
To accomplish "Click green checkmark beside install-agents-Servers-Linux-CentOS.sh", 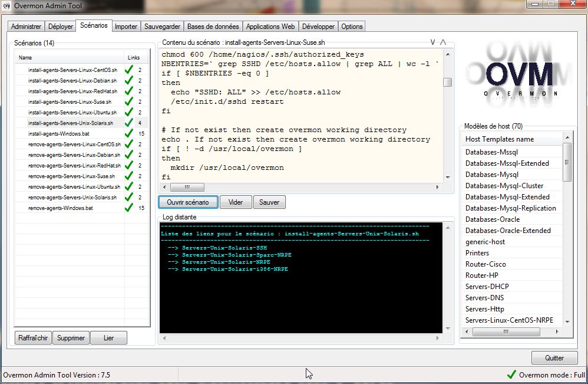I will (x=129, y=70).
